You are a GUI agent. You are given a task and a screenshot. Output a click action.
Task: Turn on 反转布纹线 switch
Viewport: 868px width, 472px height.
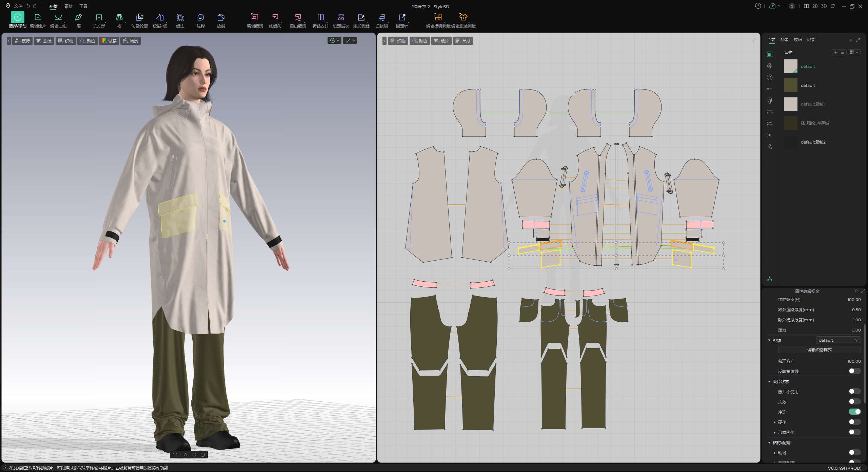pos(854,371)
